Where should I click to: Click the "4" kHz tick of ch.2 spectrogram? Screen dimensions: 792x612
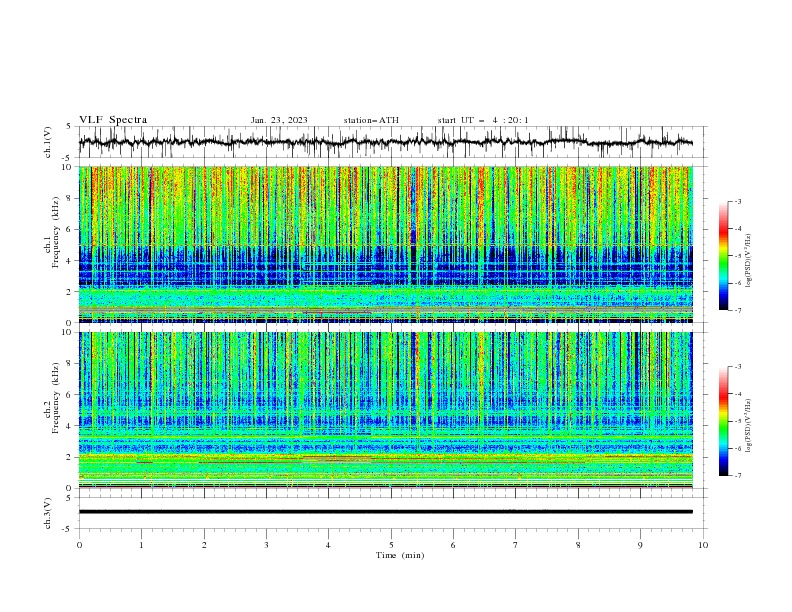[x=70, y=426]
